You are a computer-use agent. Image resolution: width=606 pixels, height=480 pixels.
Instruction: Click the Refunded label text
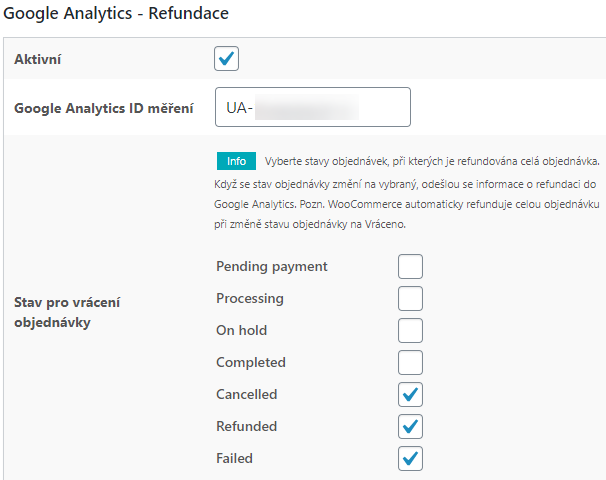tap(247, 427)
